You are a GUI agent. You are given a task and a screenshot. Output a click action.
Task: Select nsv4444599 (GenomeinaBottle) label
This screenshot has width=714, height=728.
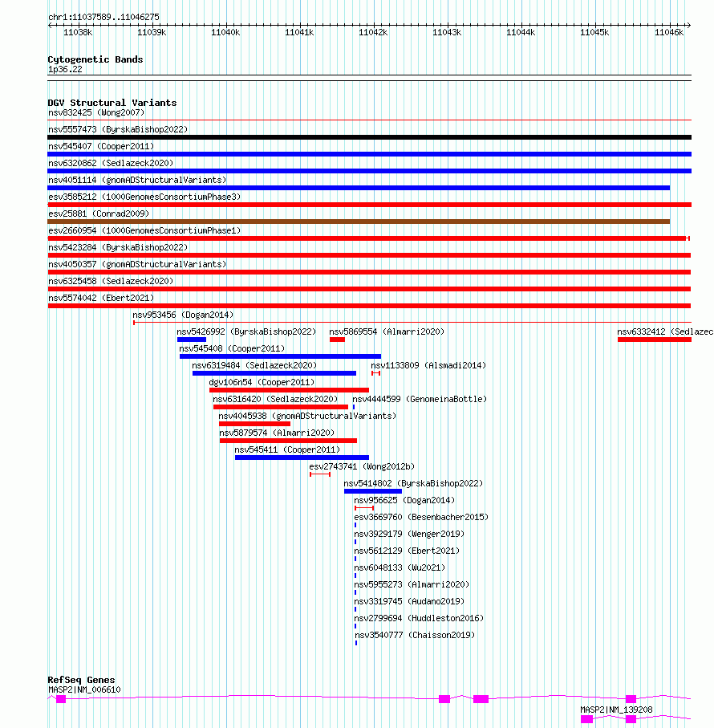(420, 399)
